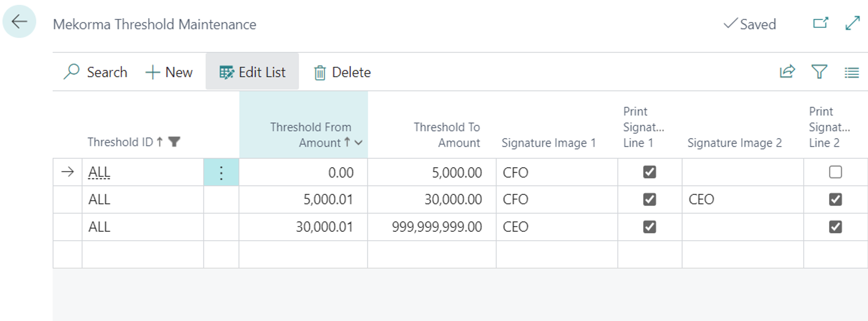
Task: Click Threshold To Amount column header
Action: (447, 135)
